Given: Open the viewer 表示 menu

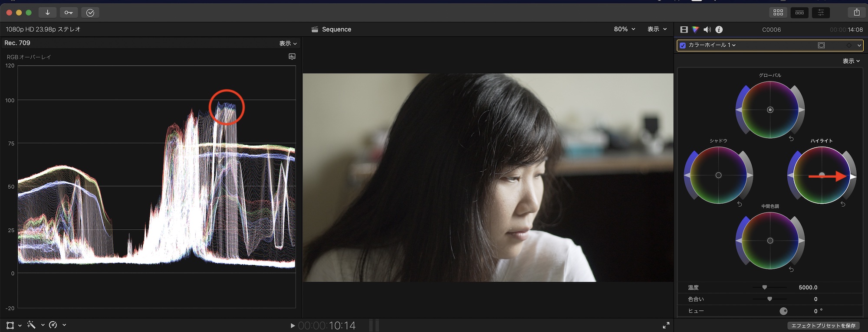Looking at the screenshot, I should pyautogui.click(x=657, y=29).
